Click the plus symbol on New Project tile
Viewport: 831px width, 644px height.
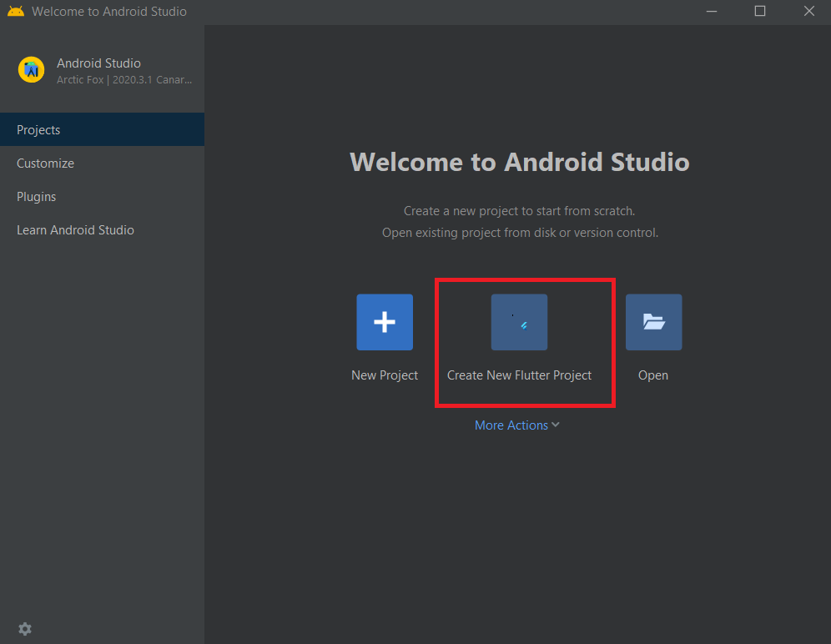coord(384,322)
